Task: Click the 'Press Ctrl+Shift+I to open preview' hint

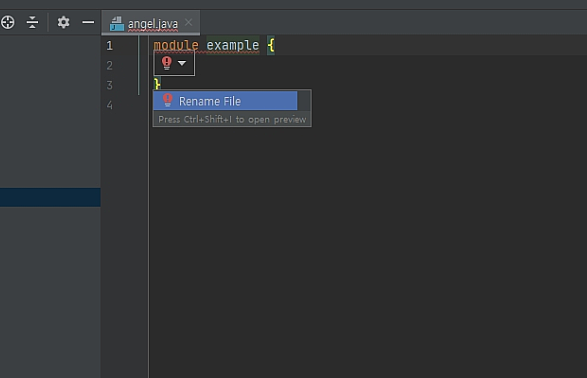Action: (x=232, y=119)
